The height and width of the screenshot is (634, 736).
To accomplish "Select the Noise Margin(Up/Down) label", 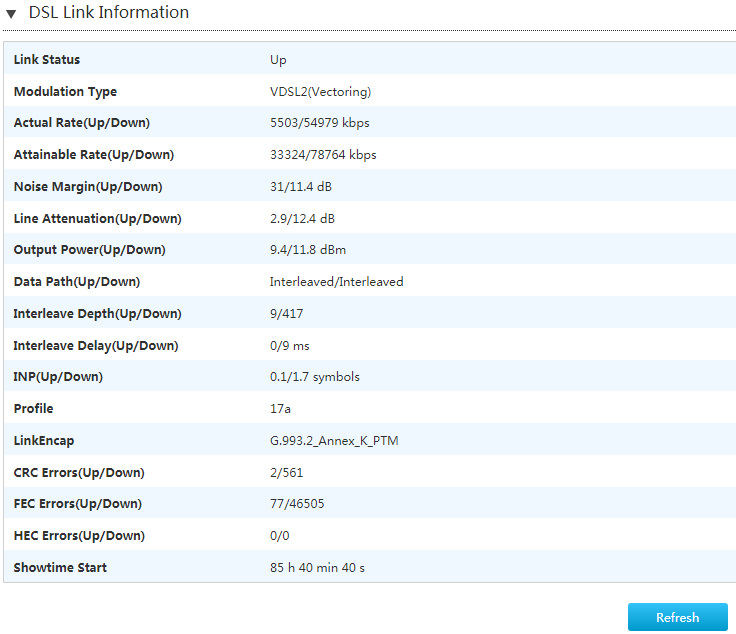I will click(x=88, y=187).
